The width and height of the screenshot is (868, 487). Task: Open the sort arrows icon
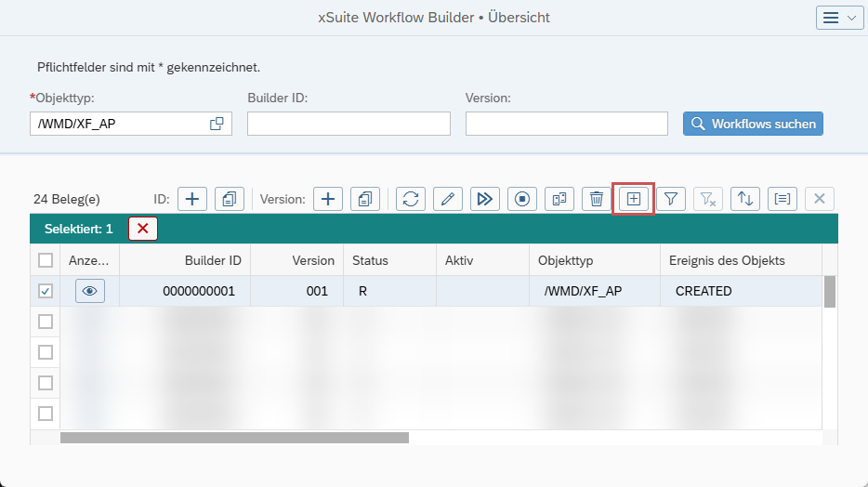tap(745, 199)
